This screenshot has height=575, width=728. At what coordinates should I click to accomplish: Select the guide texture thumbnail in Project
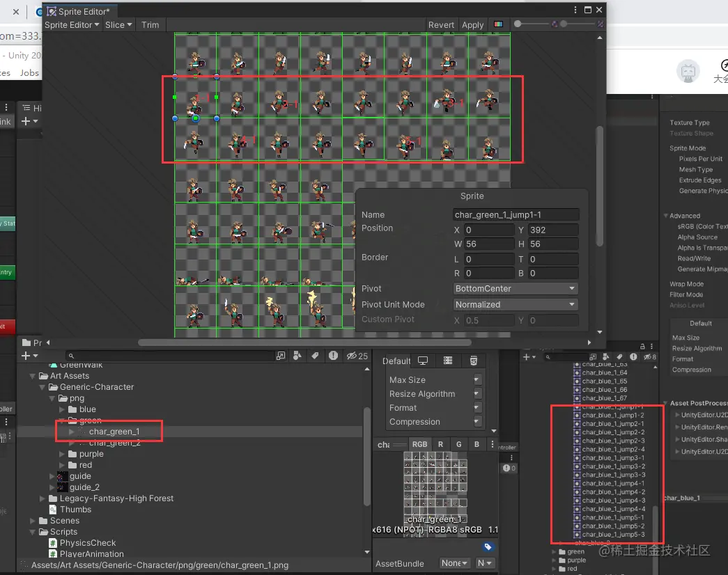point(62,476)
